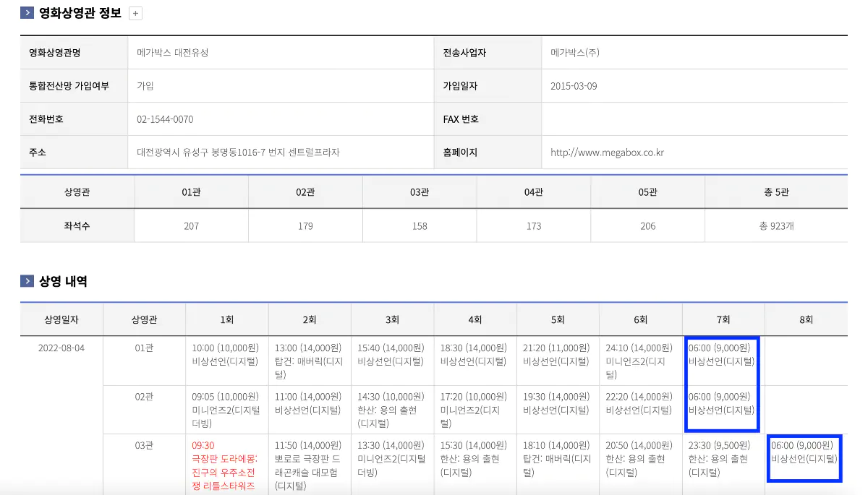The width and height of the screenshot is (868, 495).
Task: Select the 7회 column header
Action: point(722,319)
